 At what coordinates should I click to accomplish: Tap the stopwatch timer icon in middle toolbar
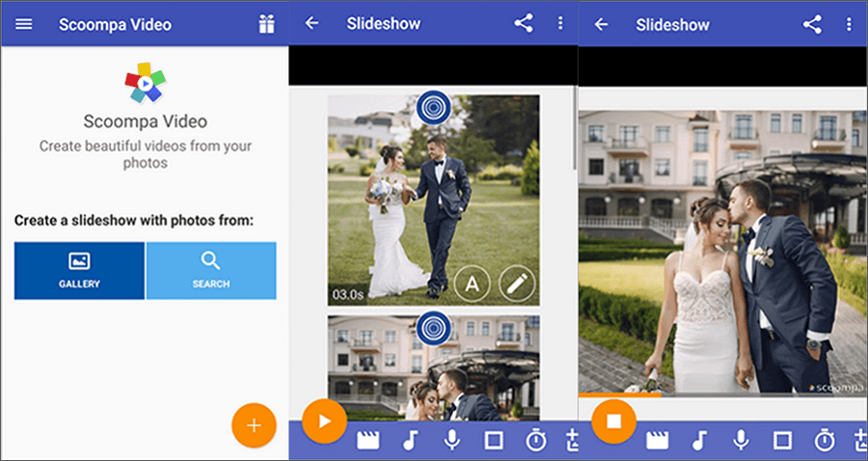(x=536, y=441)
